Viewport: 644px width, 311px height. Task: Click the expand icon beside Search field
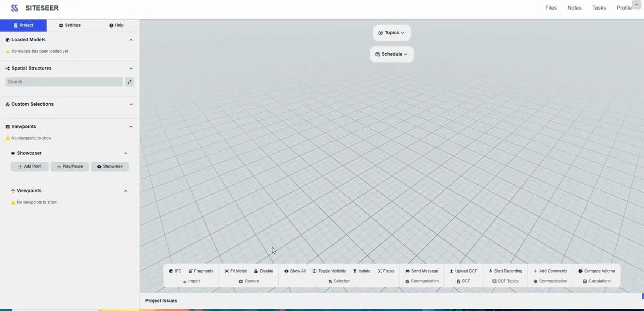pyautogui.click(x=129, y=82)
